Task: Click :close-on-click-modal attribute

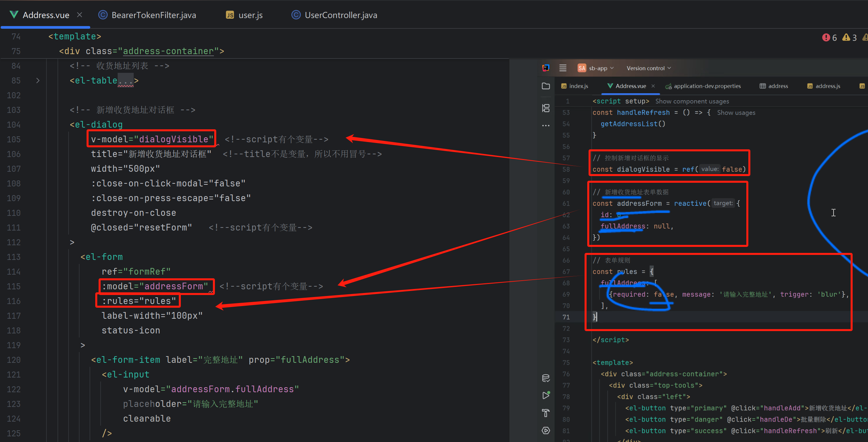Action: 168,183
